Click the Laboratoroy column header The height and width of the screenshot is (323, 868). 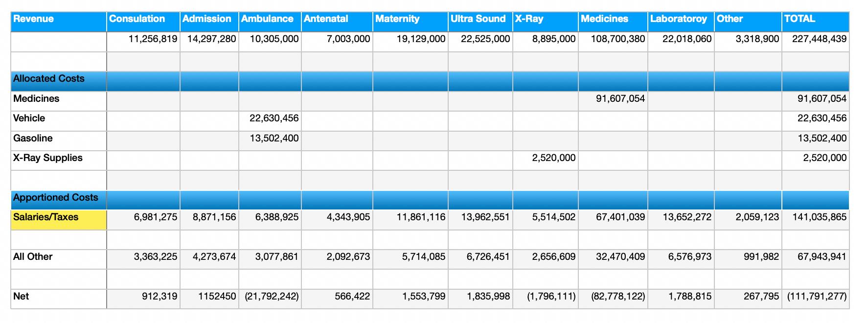click(x=681, y=22)
